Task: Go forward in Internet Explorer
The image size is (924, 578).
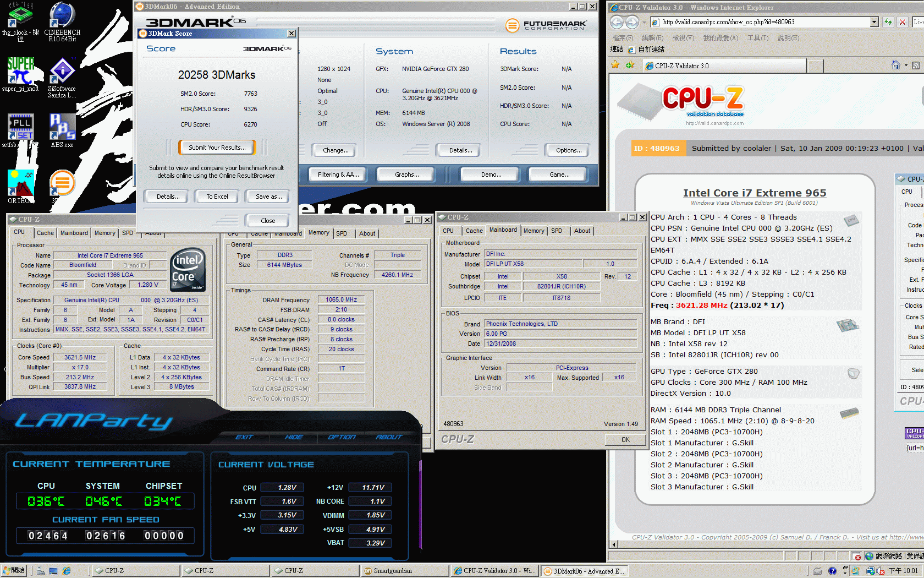Action: tap(632, 22)
